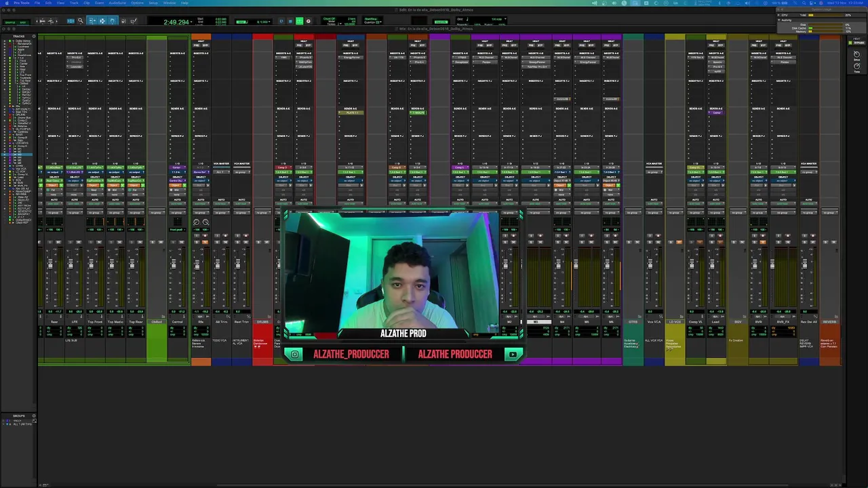Select the DRUMS track name

[x=262, y=322]
